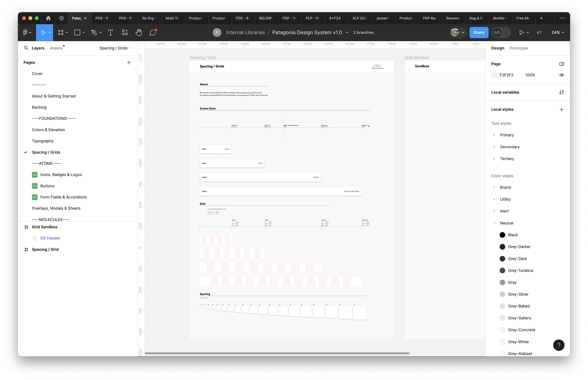
Task: Select the Text tool icon
Action: [111, 32]
